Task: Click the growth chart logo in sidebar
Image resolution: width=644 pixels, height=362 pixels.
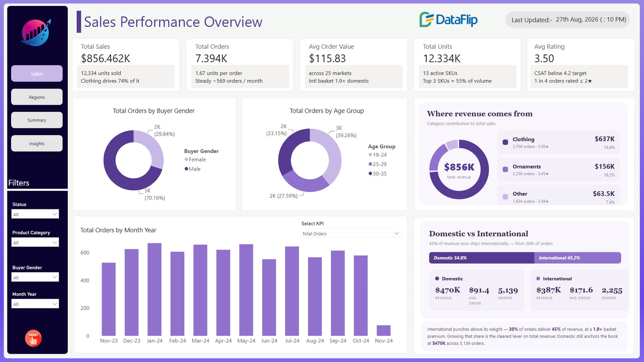Action: [x=36, y=33]
